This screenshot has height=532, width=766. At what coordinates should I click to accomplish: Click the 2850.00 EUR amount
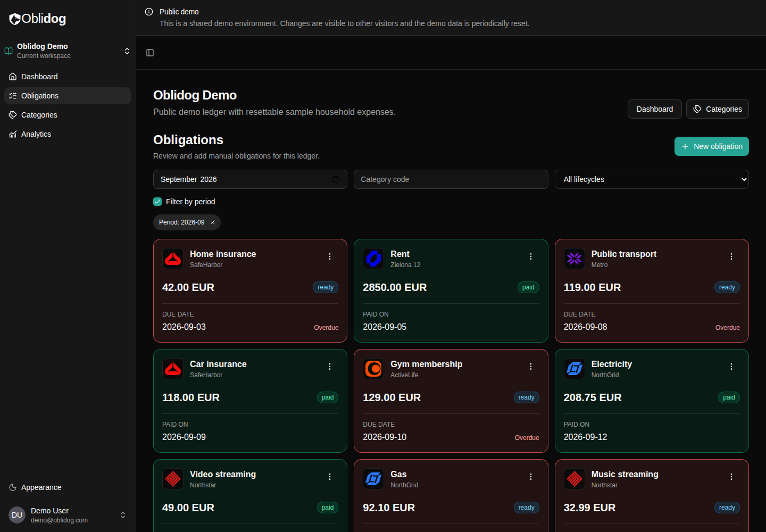[x=395, y=287]
